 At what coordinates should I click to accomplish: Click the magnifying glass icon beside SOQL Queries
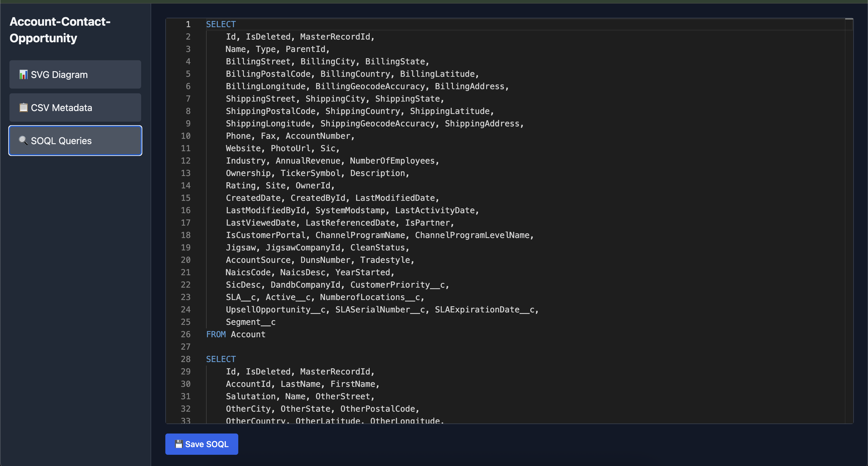[x=23, y=141]
